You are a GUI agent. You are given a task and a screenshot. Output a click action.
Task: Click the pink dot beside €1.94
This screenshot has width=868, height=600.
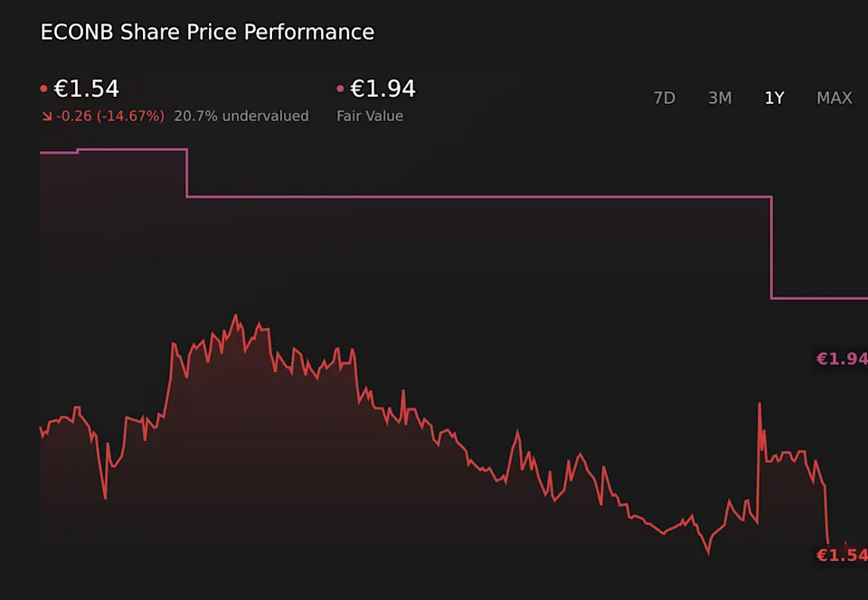coord(340,89)
